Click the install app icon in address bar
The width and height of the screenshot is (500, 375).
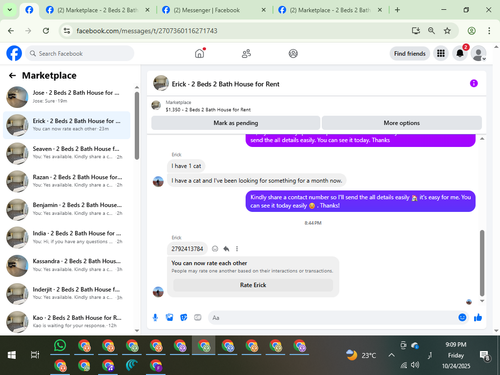coord(416,31)
